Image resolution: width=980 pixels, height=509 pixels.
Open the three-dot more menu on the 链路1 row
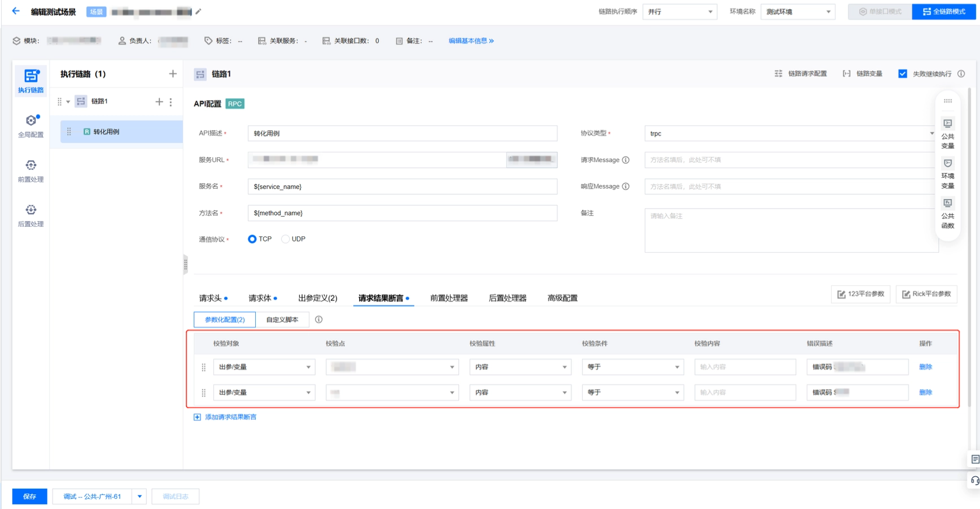[x=171, y=102]
